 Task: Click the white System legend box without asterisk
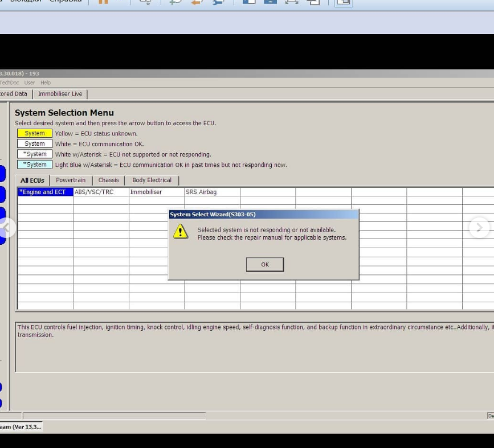click(35, 143)
